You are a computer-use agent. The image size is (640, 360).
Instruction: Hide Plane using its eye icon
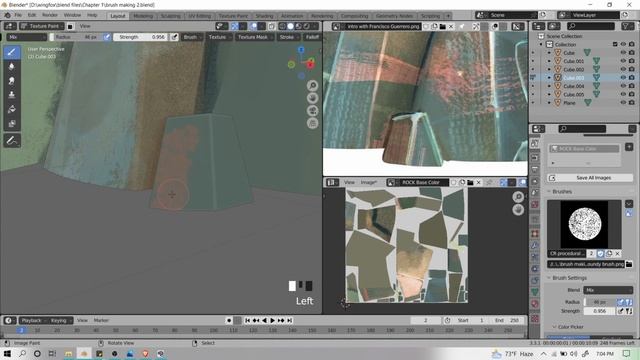pos(623,103)
